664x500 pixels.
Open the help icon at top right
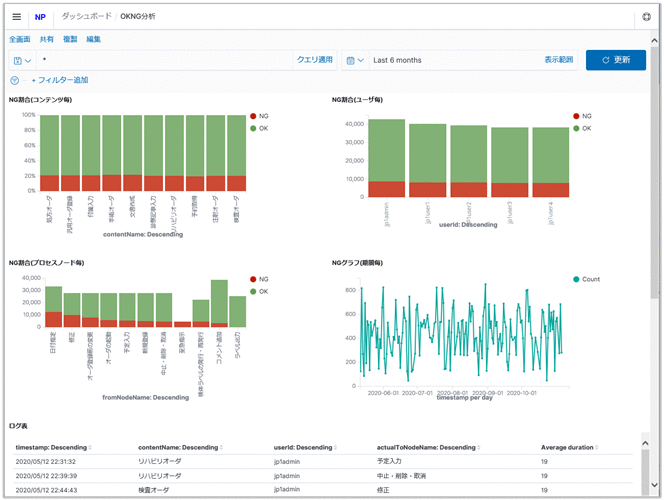click(646, 17)
